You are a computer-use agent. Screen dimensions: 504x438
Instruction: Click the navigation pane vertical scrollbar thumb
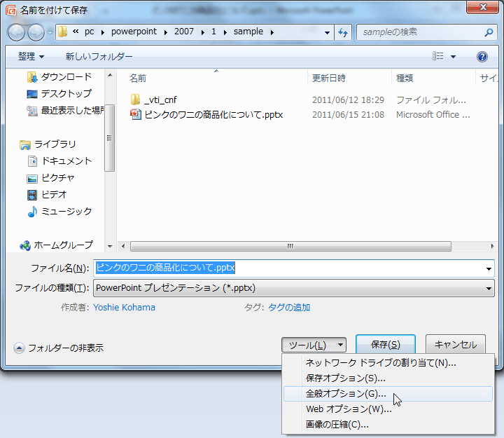click(110, 138)
